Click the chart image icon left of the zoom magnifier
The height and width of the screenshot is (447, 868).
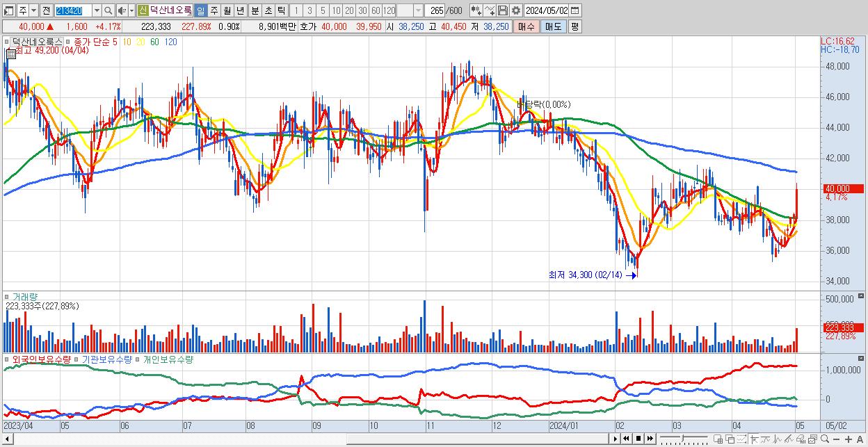[x=812, y=439]
